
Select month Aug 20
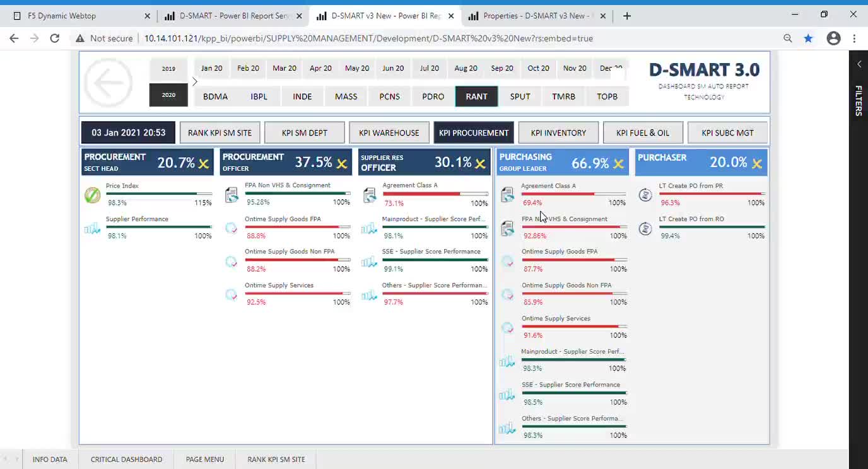tap(466, 68)
